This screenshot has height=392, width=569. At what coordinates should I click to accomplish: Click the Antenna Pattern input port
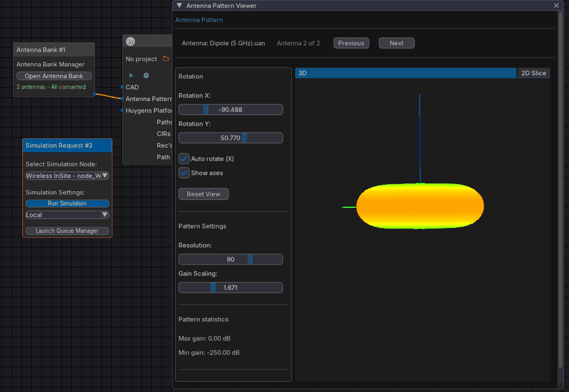click(122, 99)
